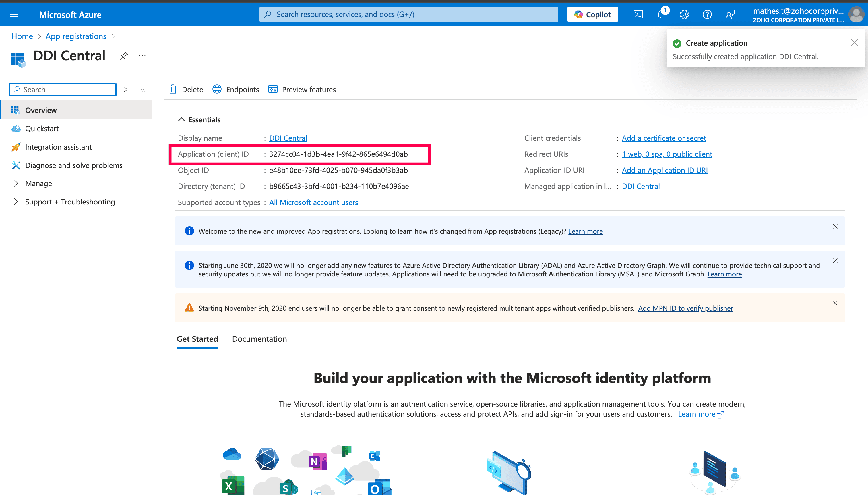Click the Delete trash icon

point(173,89)
